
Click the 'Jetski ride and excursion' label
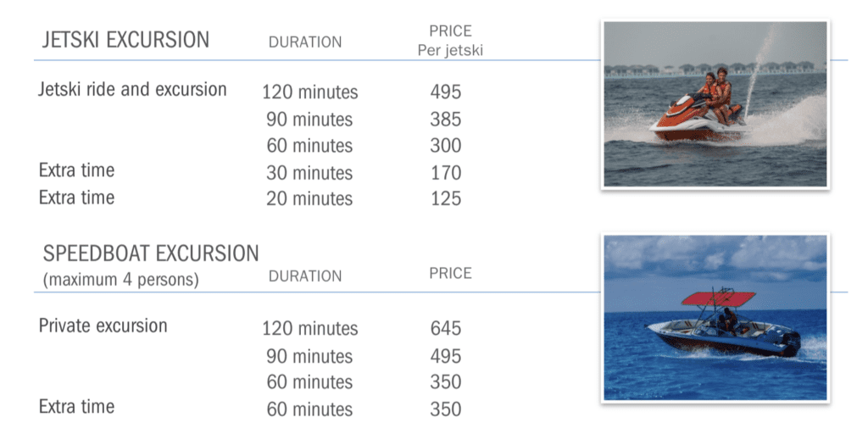pyautogui.click(x=133, y=90)
